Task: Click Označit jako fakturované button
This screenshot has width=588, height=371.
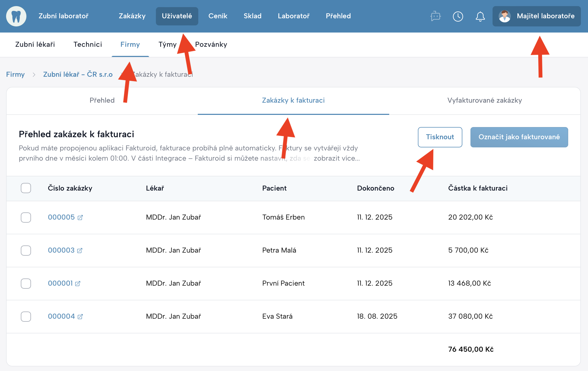Action: pos(519,137)
